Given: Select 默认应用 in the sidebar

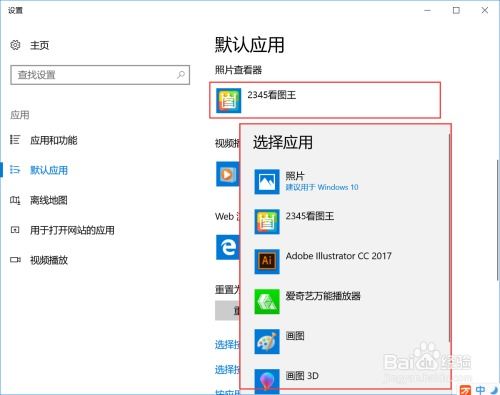Looking at the screenshot, I should click(49, 170).
